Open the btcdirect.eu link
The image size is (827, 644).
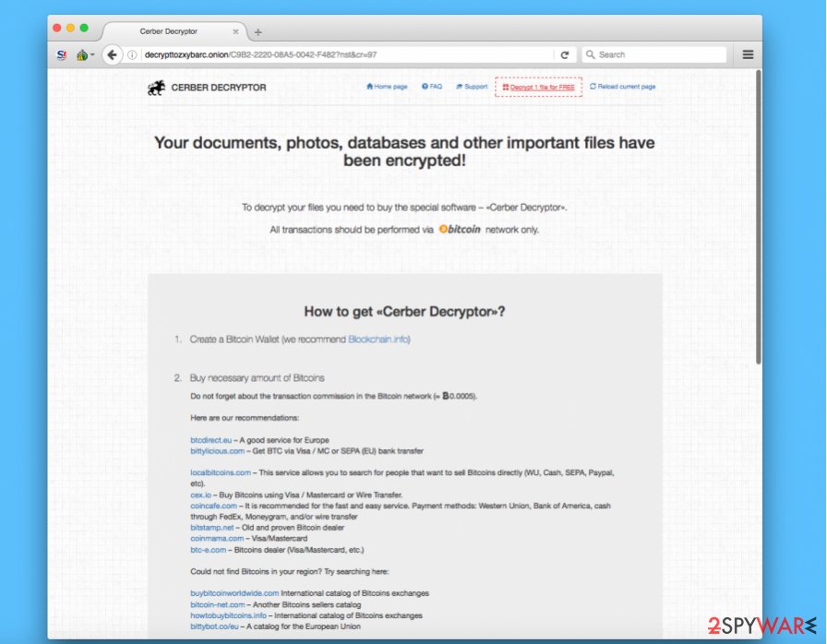(x=211, y=440)
